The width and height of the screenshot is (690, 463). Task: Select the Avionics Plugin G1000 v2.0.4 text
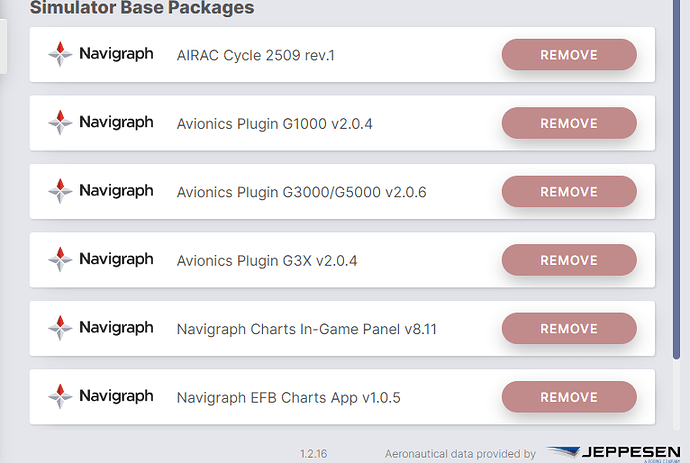click(x=275, y=124)
